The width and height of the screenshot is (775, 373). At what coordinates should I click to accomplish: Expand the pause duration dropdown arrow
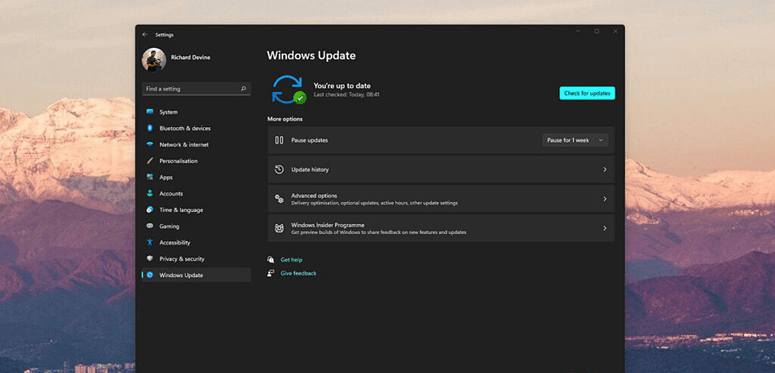[601, 140]
